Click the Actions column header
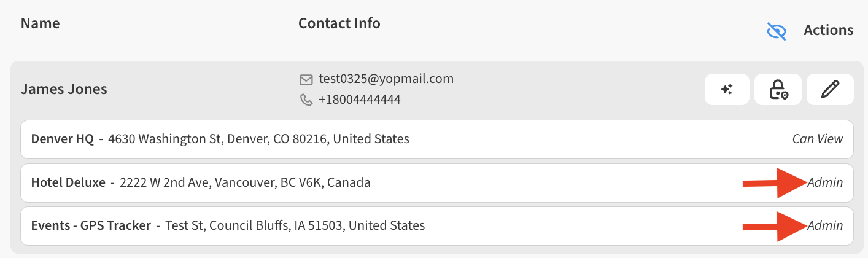Viewport: 868px width, 258px height. [x=828, y=30]
